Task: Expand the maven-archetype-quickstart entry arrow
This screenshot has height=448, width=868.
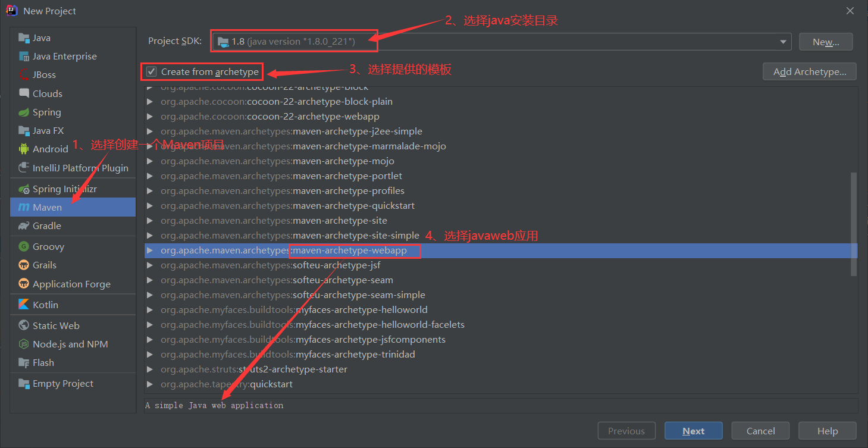Action: (x=150, y=206)
